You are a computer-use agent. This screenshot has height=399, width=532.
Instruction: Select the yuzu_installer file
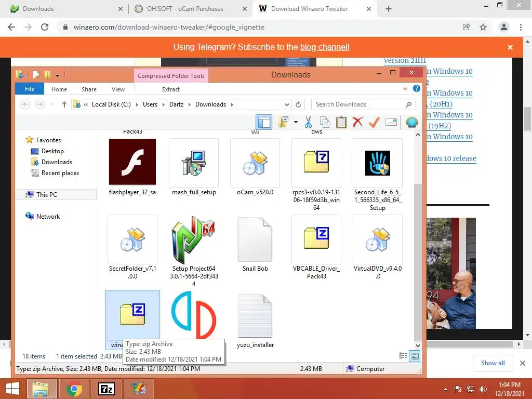pyautogui.click(x=255, y=321)
